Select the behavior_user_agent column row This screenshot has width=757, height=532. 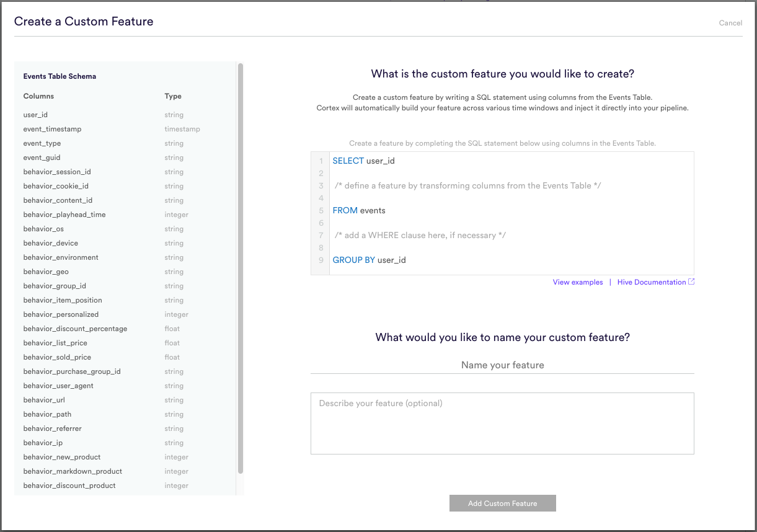[x=125, y=386]
